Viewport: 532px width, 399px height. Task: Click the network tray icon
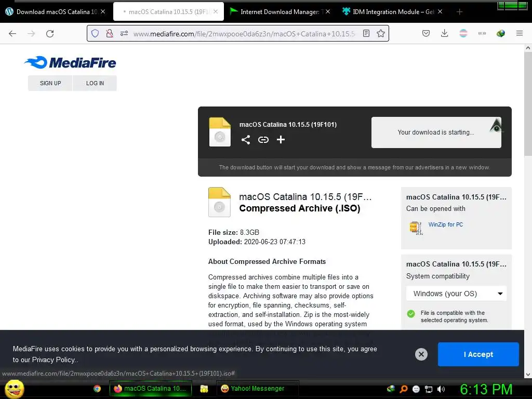click(x=429, y=389)
